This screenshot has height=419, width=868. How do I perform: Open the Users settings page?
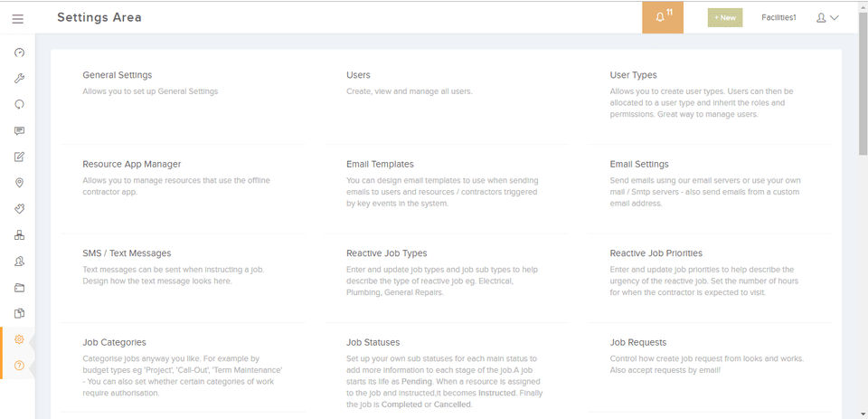tap(358, 75)
